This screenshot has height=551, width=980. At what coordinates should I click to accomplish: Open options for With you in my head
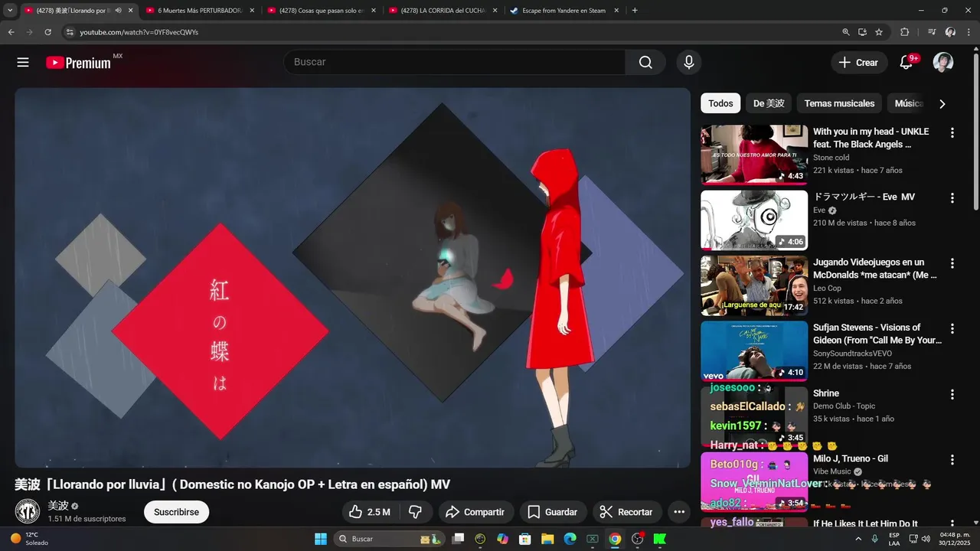tap(952, 132)
